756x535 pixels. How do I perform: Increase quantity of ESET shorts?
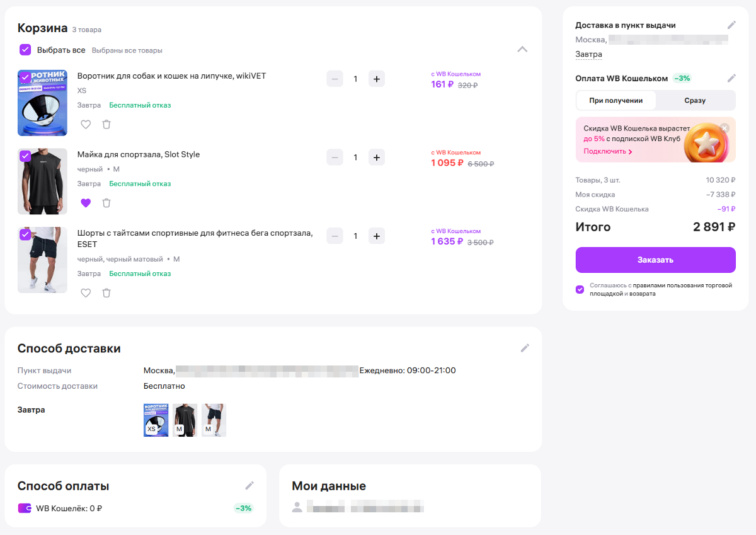click(x=376, y=236)
